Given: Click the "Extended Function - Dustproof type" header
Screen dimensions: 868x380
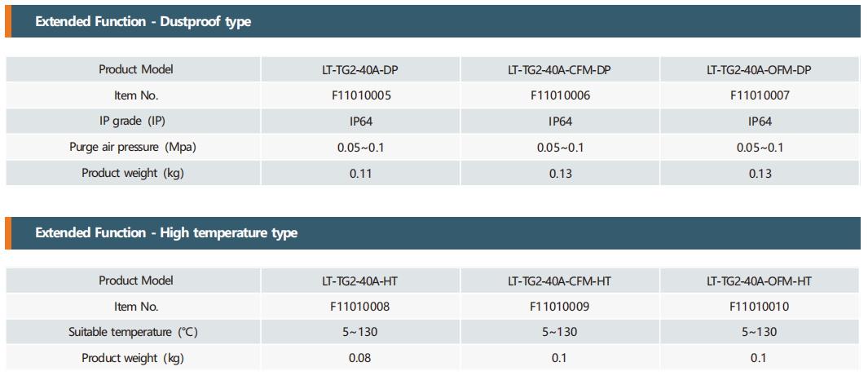Looking at the screenshot, I should 143,22.
